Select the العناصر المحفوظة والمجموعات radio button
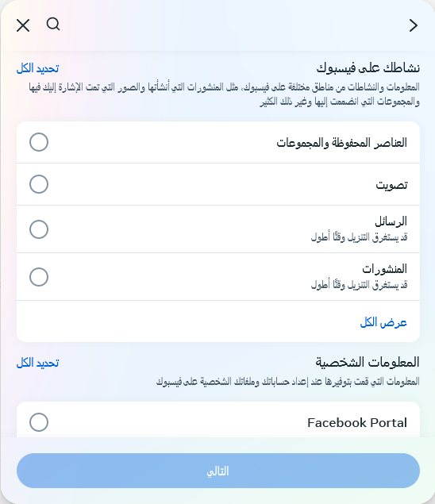 click(x=39, y=142)
